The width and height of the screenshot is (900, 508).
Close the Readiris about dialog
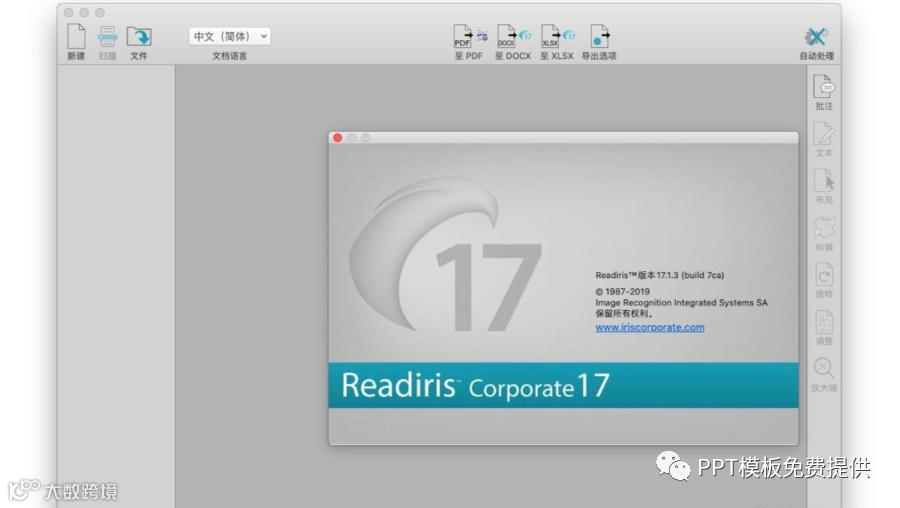tap(338, 138)
